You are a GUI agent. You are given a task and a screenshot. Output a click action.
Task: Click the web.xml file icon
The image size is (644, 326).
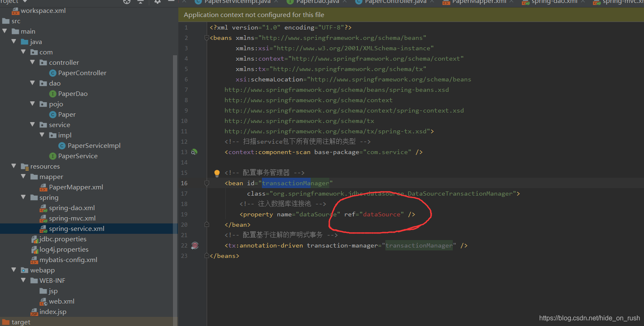click(x=43, y=301)
